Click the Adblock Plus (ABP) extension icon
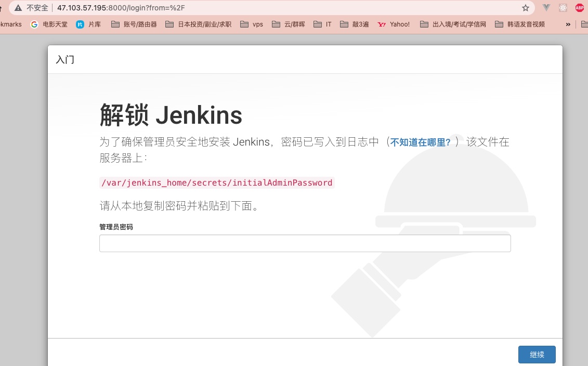 (x=579, y=8)
